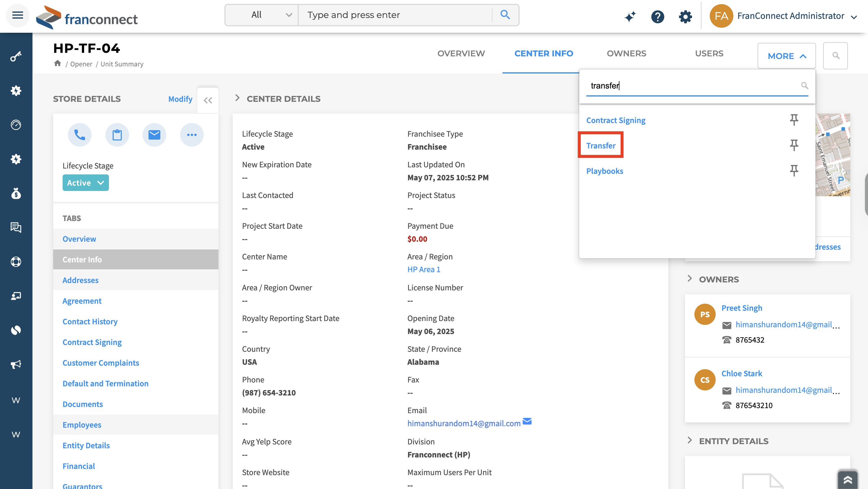The image size is (868, 489).
Task: Open the dashboard gauge sidebar icon
Action: (16, 125)
